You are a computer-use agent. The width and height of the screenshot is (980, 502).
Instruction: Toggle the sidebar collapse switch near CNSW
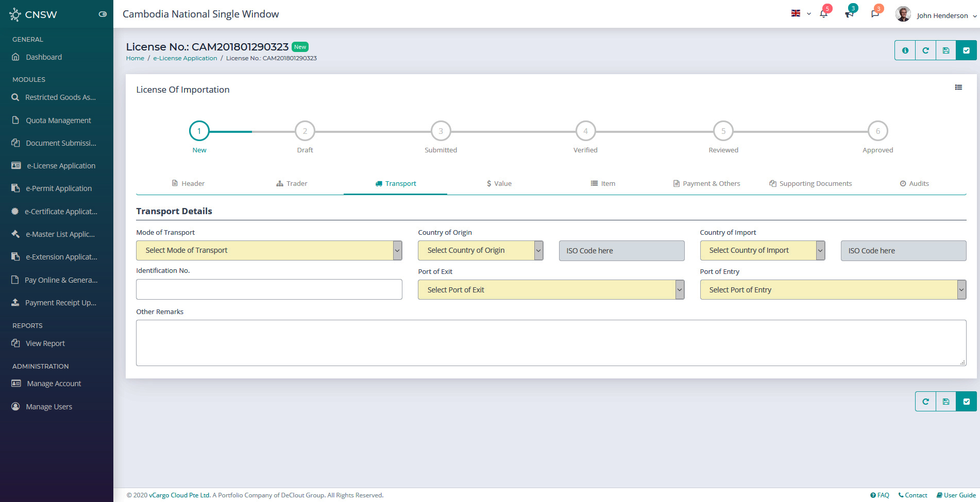point(103,14)
